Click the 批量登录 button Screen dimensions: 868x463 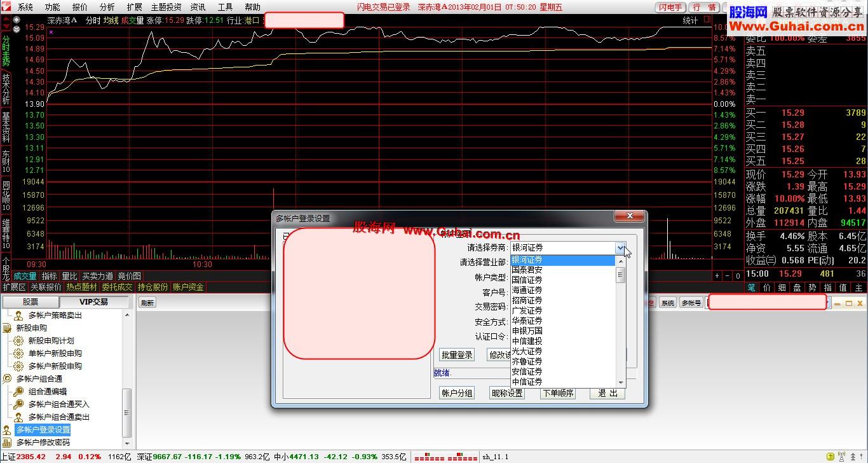(457, 355)
